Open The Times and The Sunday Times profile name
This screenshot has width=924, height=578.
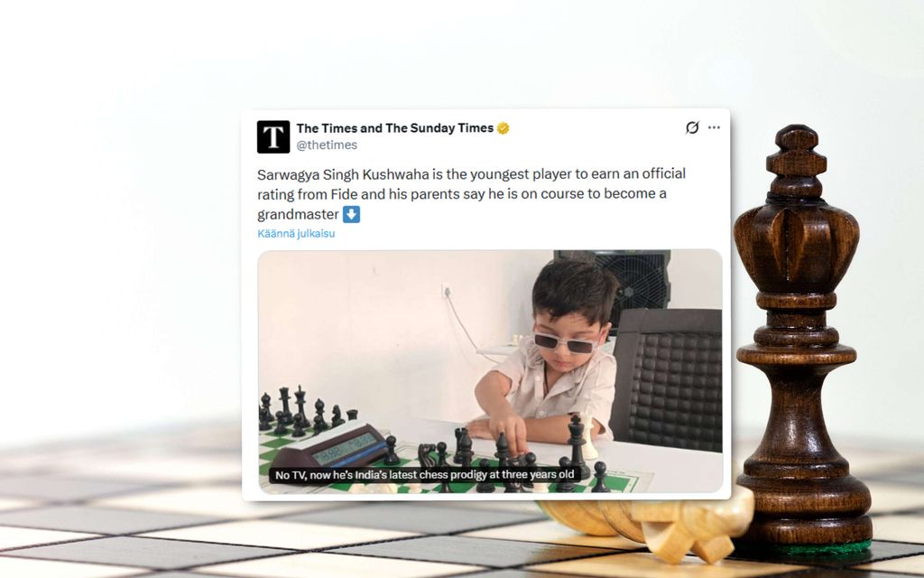395,128
